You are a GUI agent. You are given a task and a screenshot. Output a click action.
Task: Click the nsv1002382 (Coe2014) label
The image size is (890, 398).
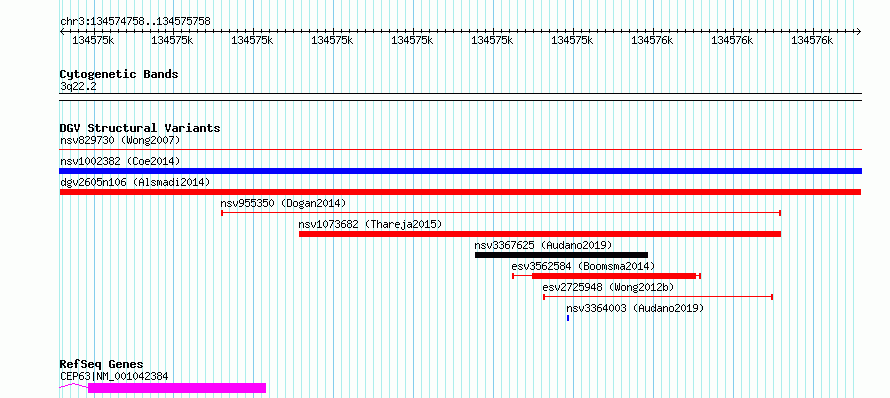(x=120, y=161)
